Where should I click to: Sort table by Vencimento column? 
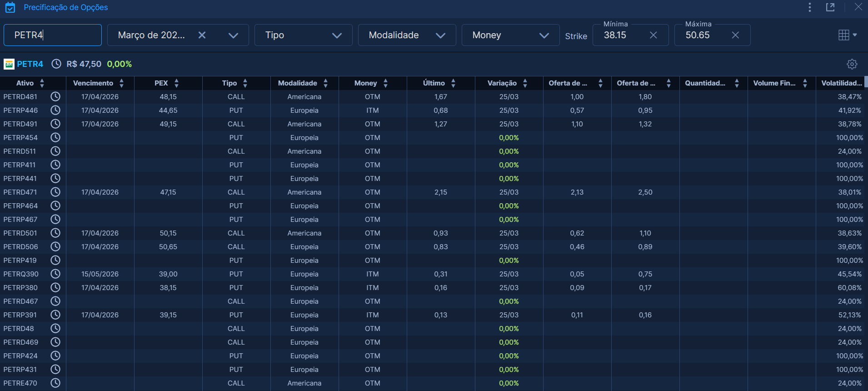121,83
